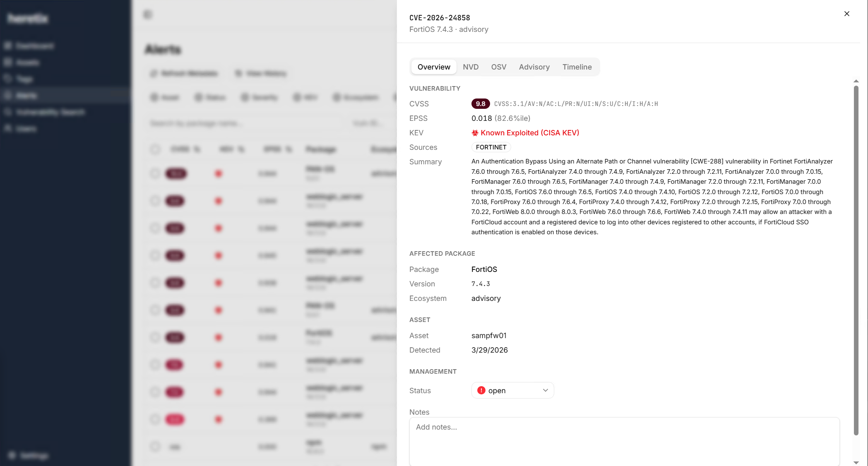This screenshot has width=868, height=466.
Task: Open the Known Exploited (CISA KEV) link
Action: (530, 132)
